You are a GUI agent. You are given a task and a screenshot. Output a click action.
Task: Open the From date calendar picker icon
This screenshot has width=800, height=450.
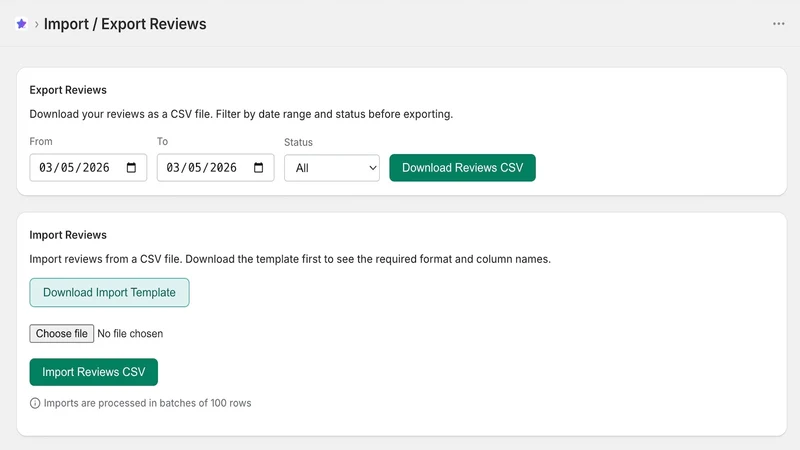[131, 167]
